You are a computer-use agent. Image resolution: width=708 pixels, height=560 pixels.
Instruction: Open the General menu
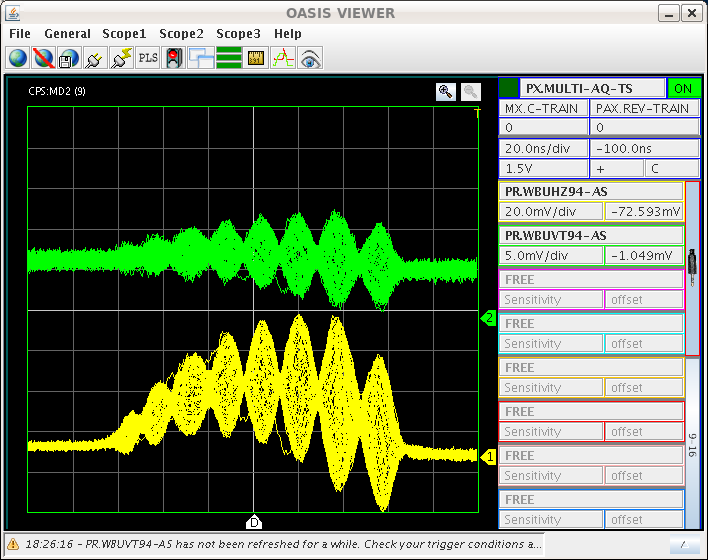[x=67, y=34]
